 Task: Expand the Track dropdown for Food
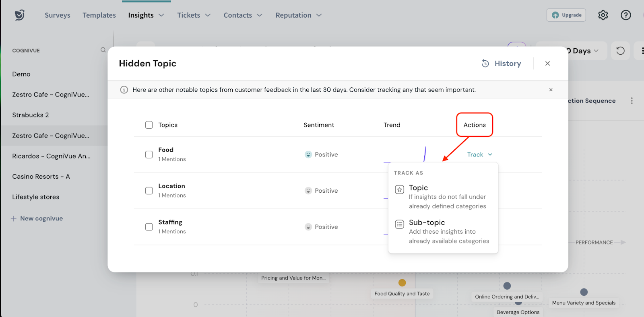479,154
